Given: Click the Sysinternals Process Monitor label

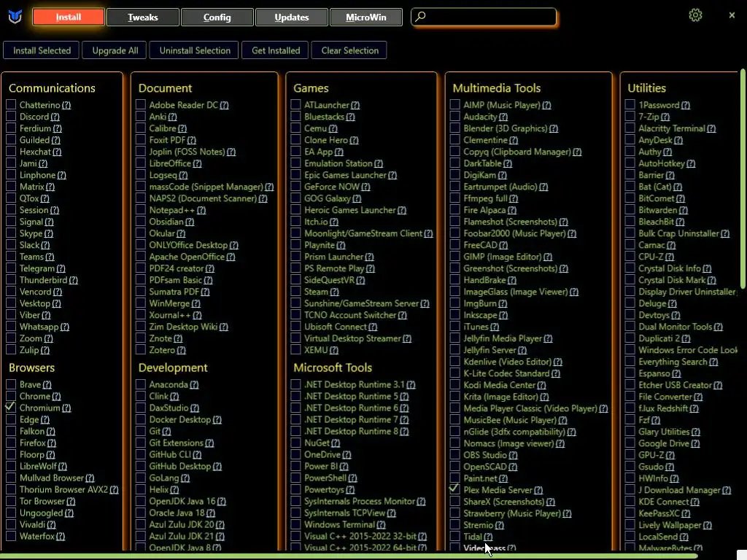Looking at the screenshot, I should (x=360, y=502).
